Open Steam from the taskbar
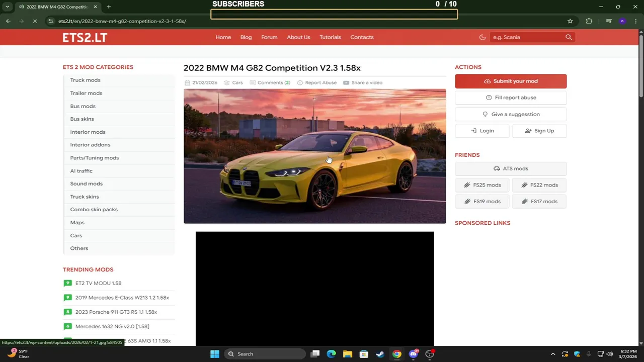Screen dimensions: 644x362 (380, 354)
